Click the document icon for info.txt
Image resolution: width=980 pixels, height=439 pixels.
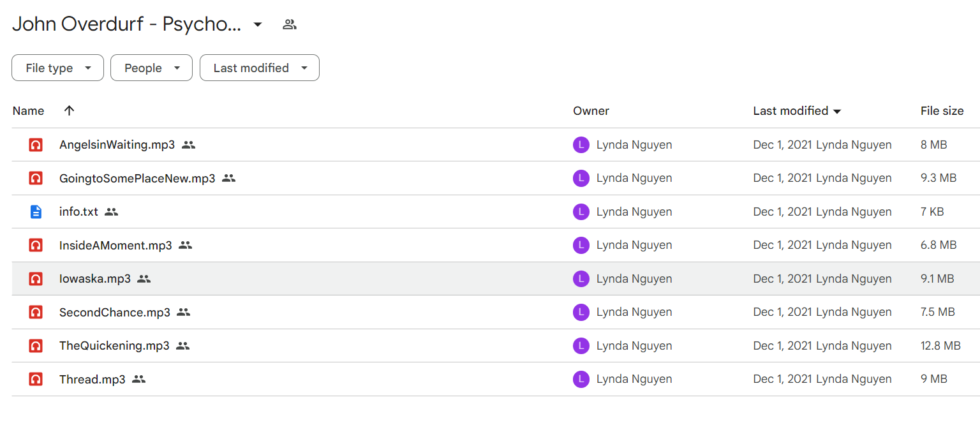click(x=36, y=212)
